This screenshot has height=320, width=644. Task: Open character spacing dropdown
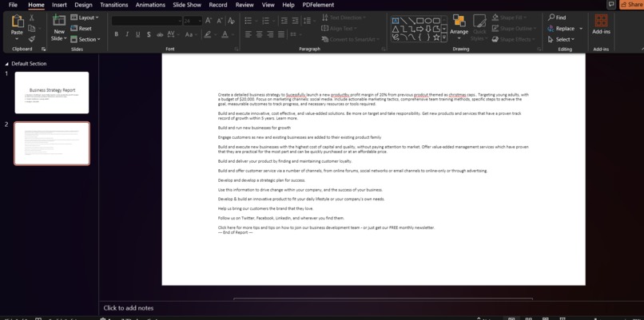(172, 34)
